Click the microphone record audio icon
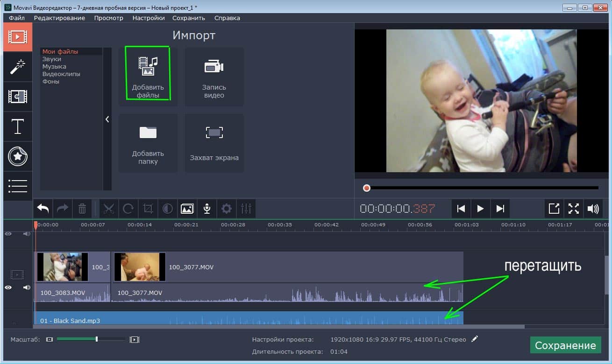The image size is (612, 364). click(x=207, y=209)
